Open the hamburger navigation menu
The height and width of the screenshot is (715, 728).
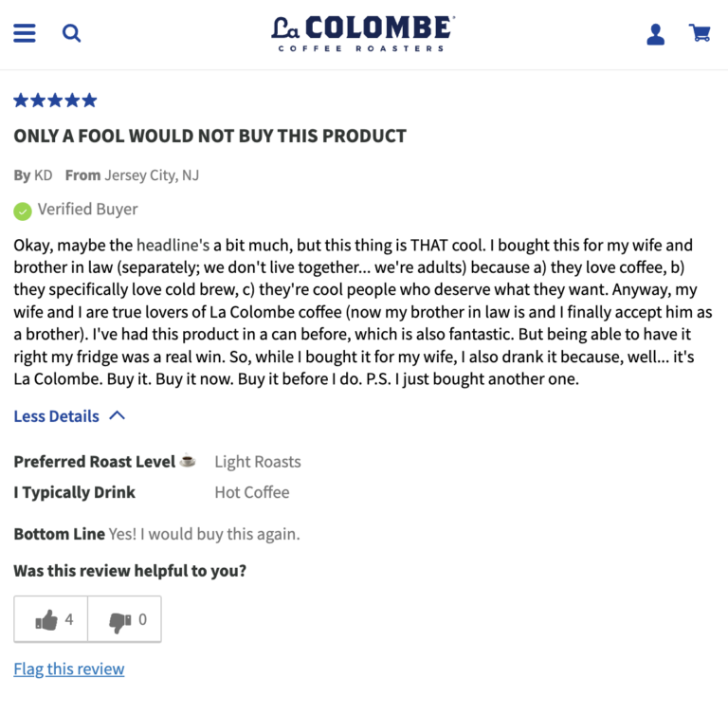click(x=25, y=33)
